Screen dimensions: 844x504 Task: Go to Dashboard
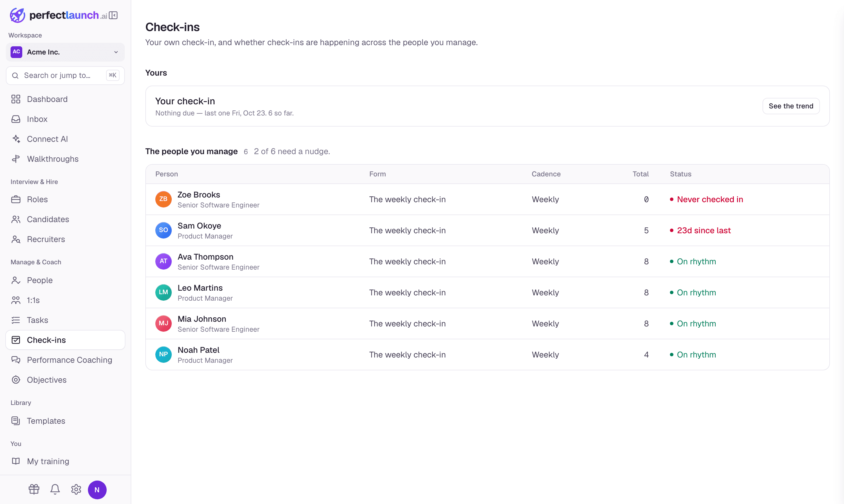click(x=65, y=99)
